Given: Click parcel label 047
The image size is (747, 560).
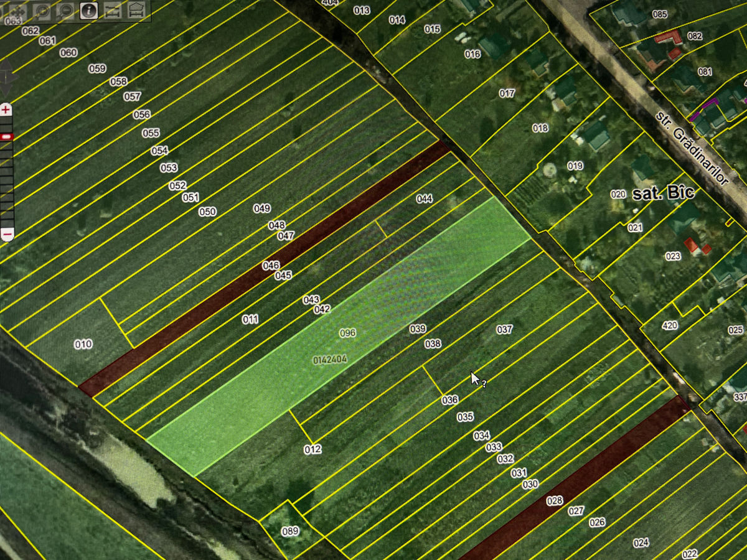Looking at the screenshot, I should point(286,236).
